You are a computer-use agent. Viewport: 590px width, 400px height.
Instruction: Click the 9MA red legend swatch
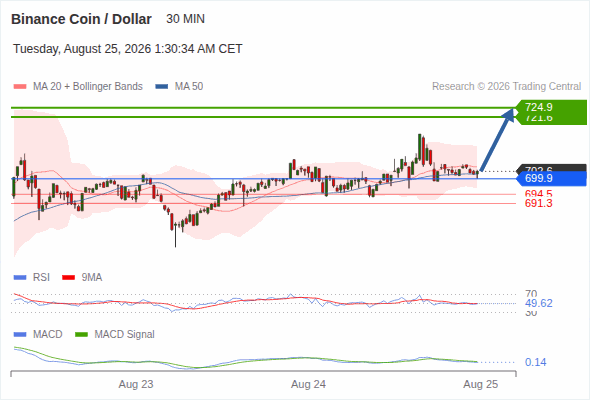click(68, 278)
